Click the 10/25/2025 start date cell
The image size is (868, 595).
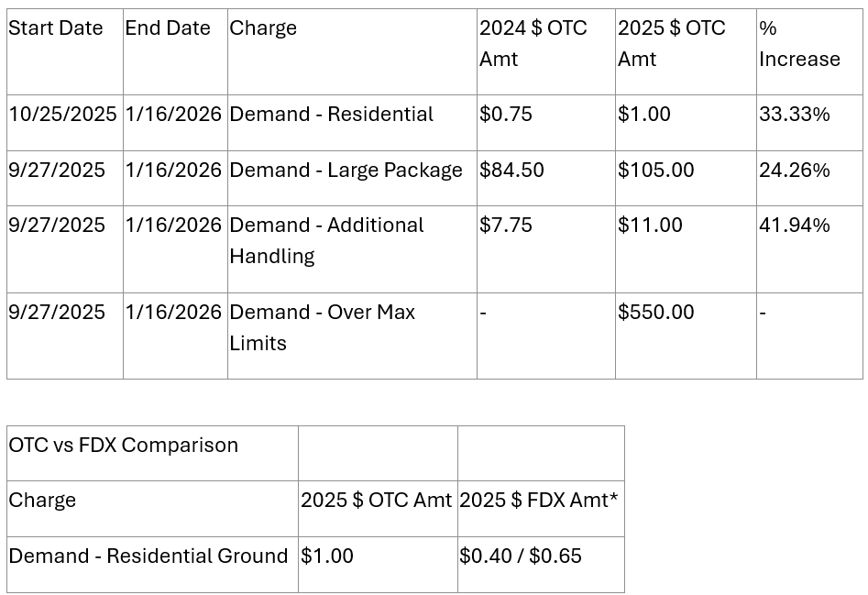tap(65, 122)
